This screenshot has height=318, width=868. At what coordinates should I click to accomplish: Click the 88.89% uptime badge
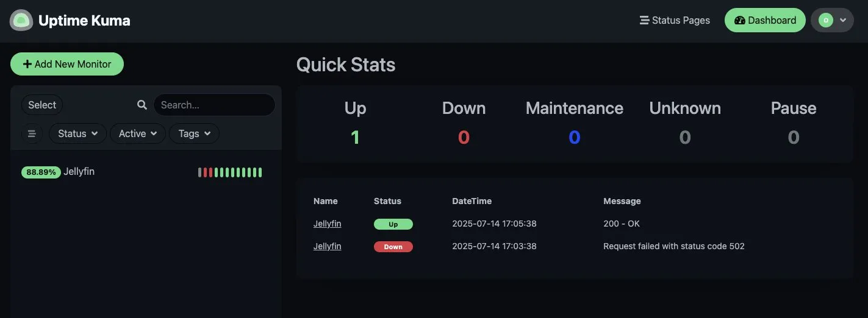(x=41, y=172)
